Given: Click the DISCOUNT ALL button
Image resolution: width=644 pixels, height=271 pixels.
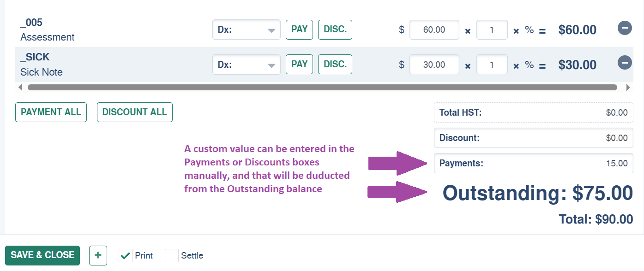Looking at the screenshot, I should coord(135,112).
